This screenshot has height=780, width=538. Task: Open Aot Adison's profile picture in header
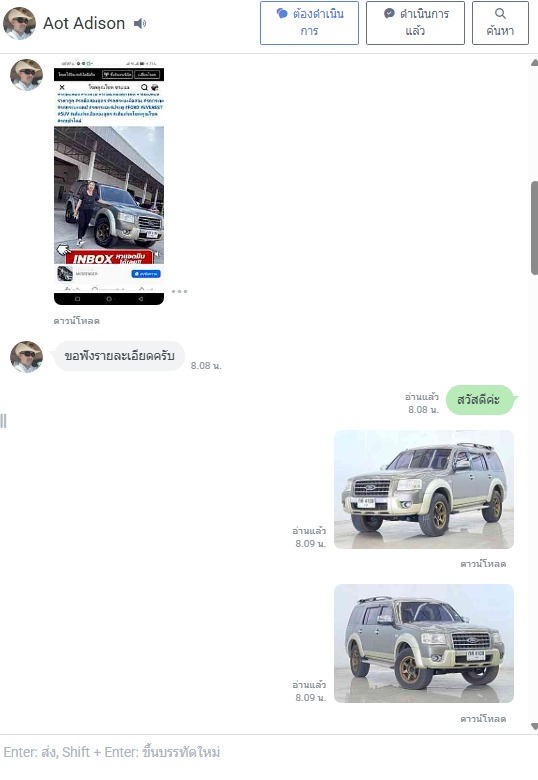click(x=19, y=23)
